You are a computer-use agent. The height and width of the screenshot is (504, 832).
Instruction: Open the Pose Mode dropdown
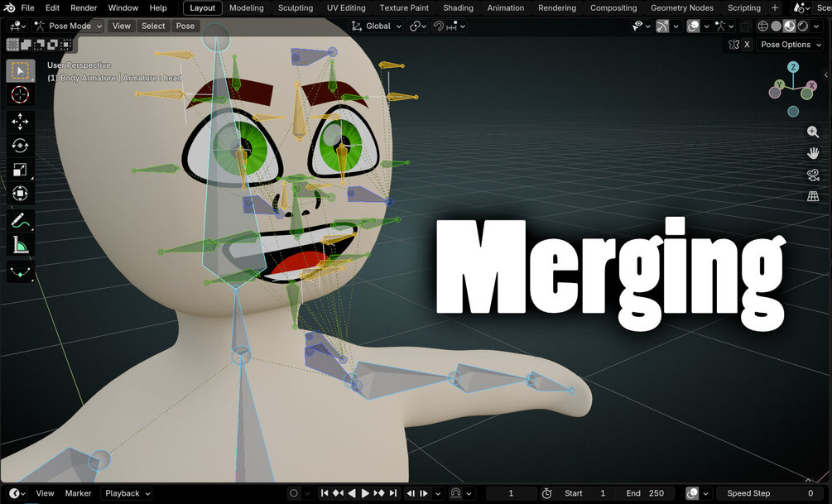tap(68, 26)
